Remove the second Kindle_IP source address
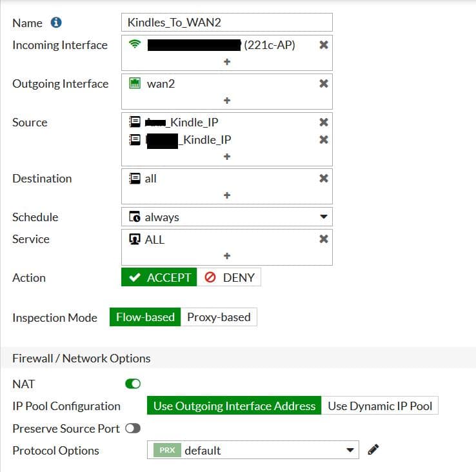 point(324,140)
